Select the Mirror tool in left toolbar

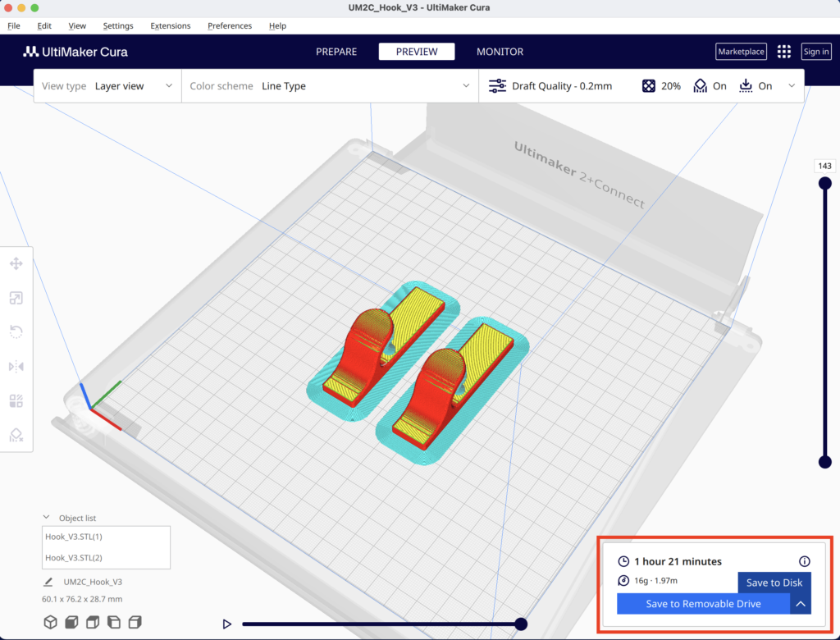point(16,367)
